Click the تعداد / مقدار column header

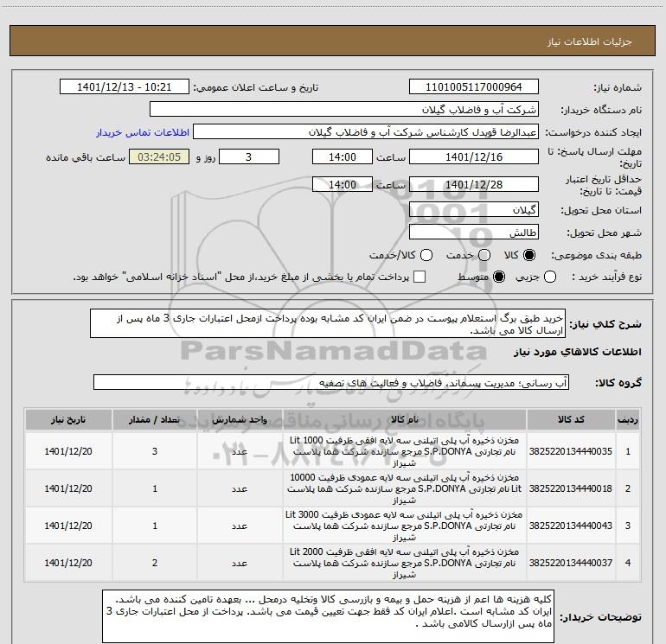[155, 420]
